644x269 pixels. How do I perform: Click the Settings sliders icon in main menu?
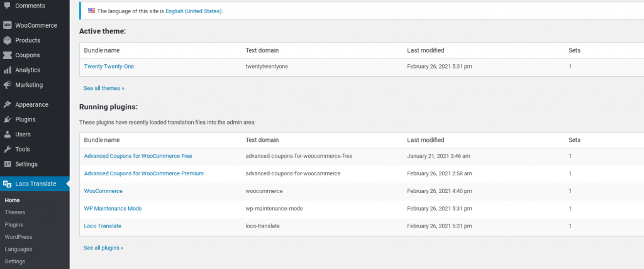click(7, 164)
